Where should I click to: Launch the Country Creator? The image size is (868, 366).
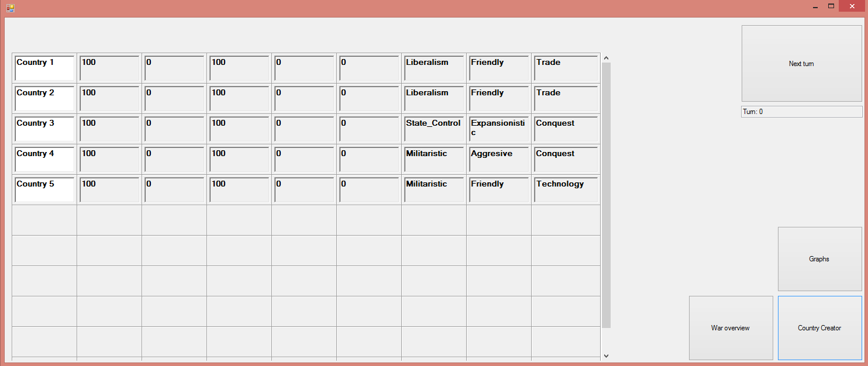click(819, 328)
